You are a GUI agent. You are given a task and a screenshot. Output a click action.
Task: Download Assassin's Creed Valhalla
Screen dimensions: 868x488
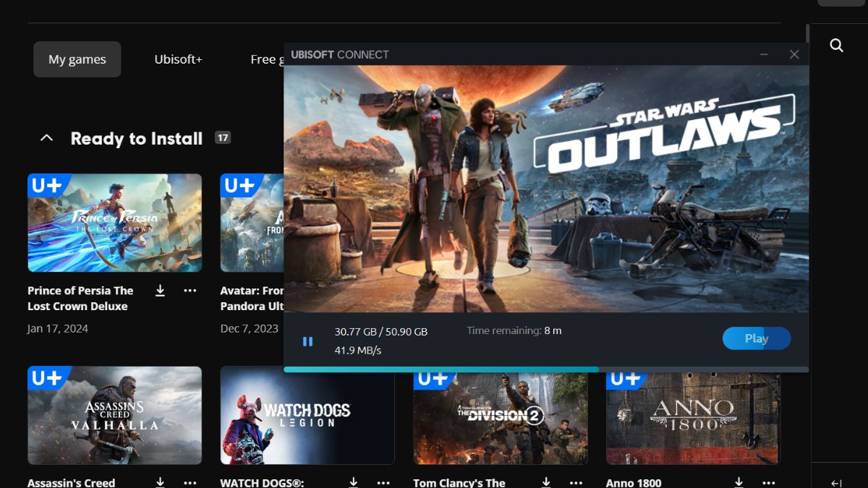click(161, 482)
